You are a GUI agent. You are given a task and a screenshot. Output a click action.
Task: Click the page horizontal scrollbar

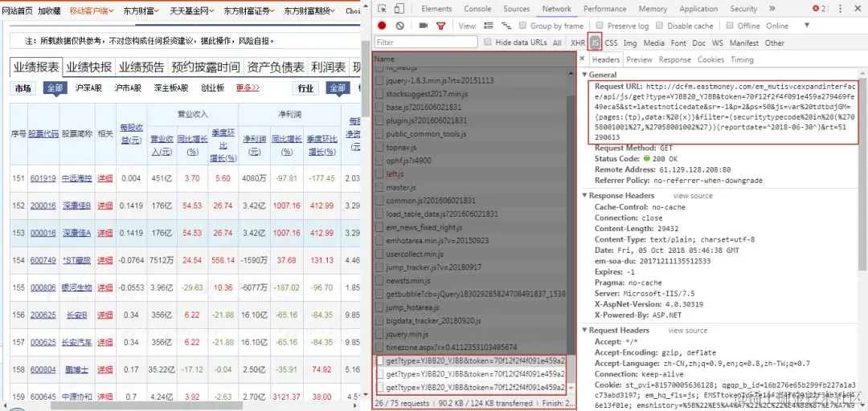point(147,405)
